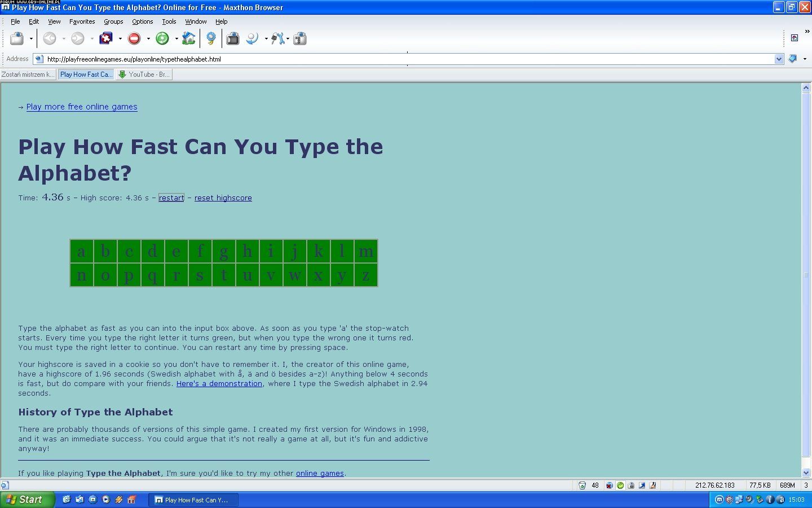The height and width of the screenshot is (508, 812).
Task: Click the network computers icon in the tray
Action: [x=739, y=500]
